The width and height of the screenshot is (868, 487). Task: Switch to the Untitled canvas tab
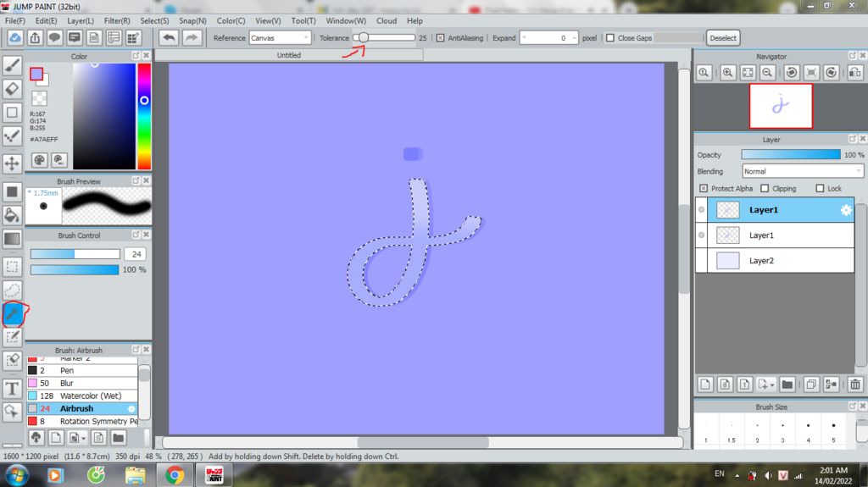[289, 55]
